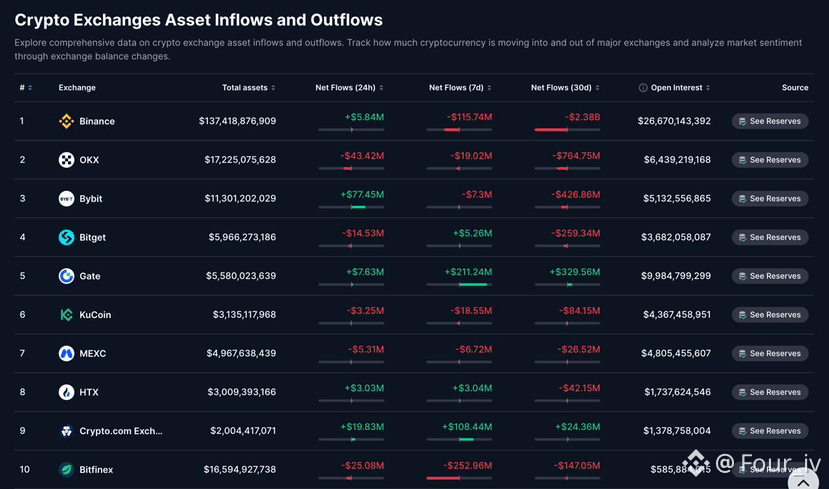The width and height of the screenshot is (829, 489).
Task: Click the back-to-top arrow button
Action: (803, 482)
